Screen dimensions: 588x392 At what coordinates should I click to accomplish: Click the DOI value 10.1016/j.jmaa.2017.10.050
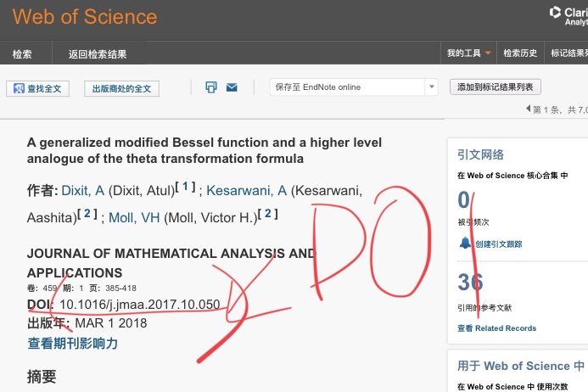(140, 305)
